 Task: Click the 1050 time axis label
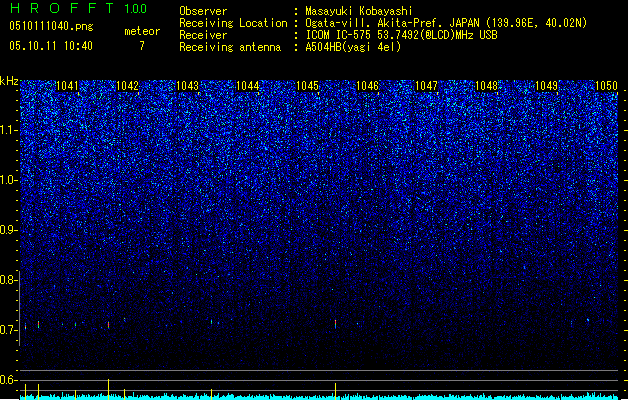606,86
